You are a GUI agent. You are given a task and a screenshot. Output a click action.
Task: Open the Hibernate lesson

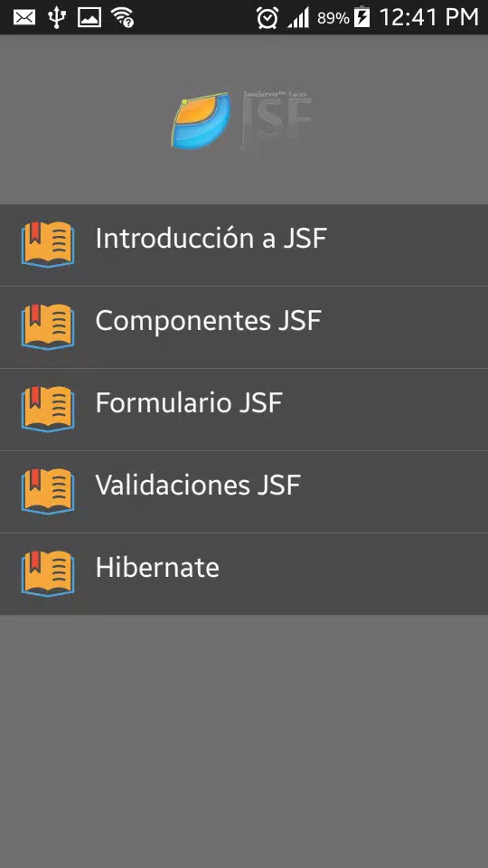pyautogui.click(x=244, y=574)
